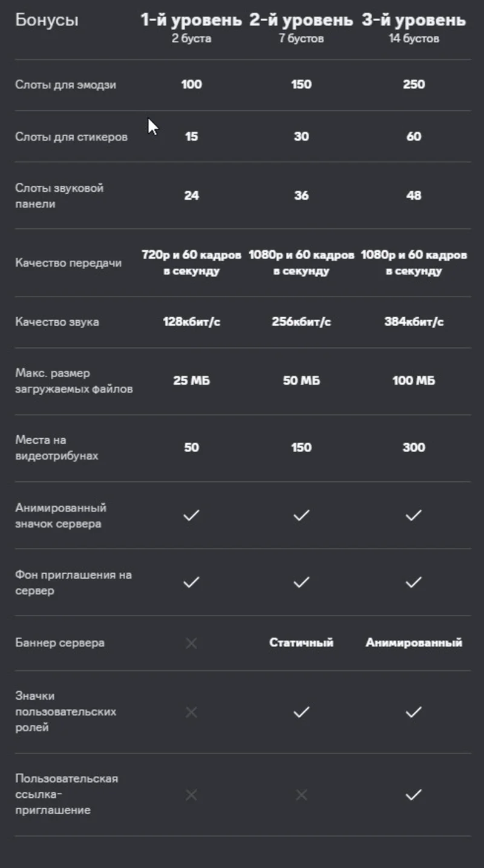Click the "Слоты для эмодзи" row label
This screenshot has height=868, width=484.
coord(65,85)
